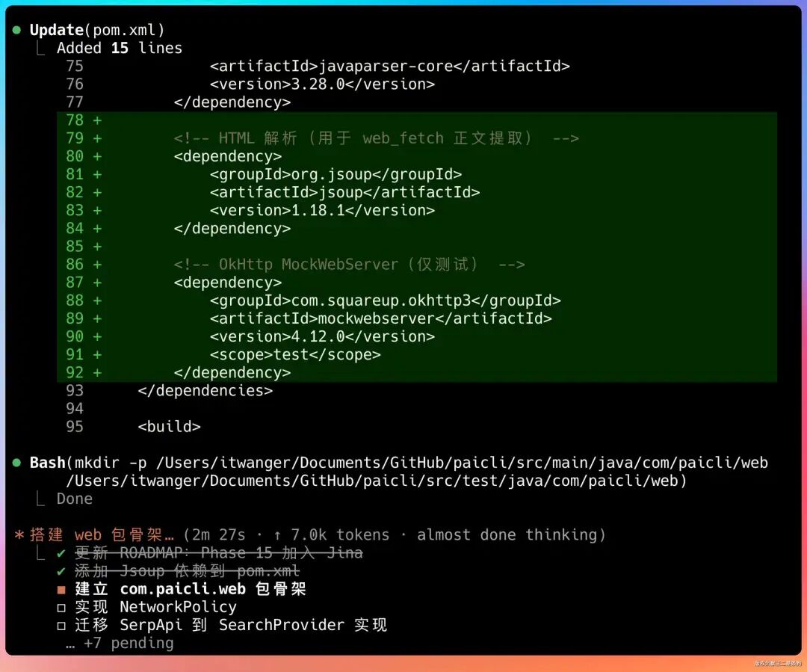Click the plus marker on diff line 92

click(x=99, y=372)
